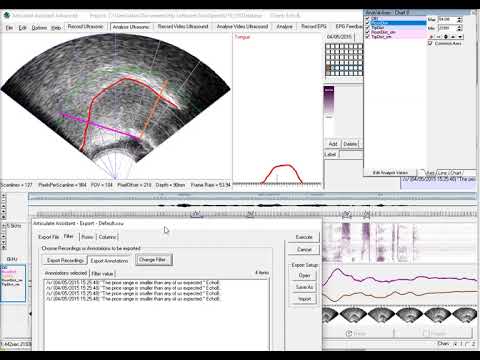Click Cancel in the Export dialog
Image resolution: width=480 pixels, height=360 pixels.
pos(304,249)
